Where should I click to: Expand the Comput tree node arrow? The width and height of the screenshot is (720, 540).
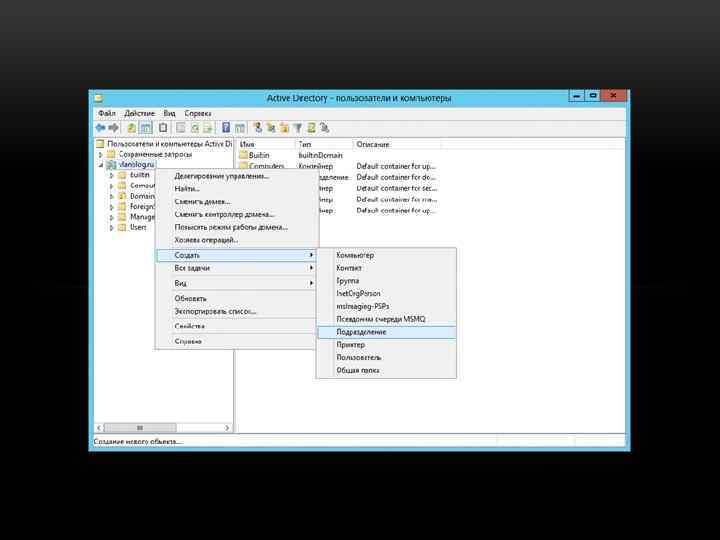click(112, 186)
